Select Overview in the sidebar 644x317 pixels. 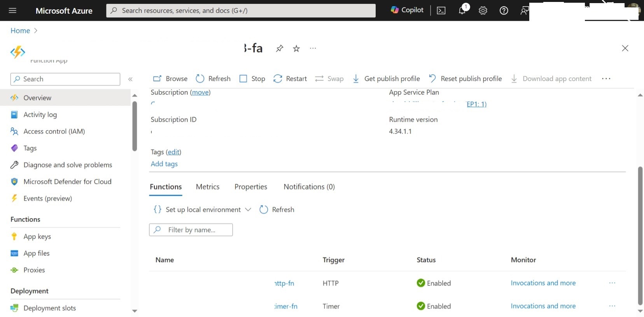tap(65, 98)
